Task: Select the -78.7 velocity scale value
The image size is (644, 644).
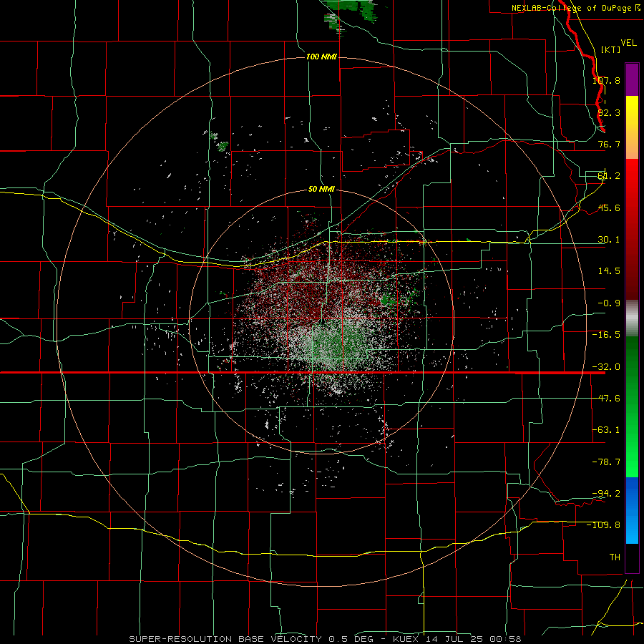Action: click(606, 462)
